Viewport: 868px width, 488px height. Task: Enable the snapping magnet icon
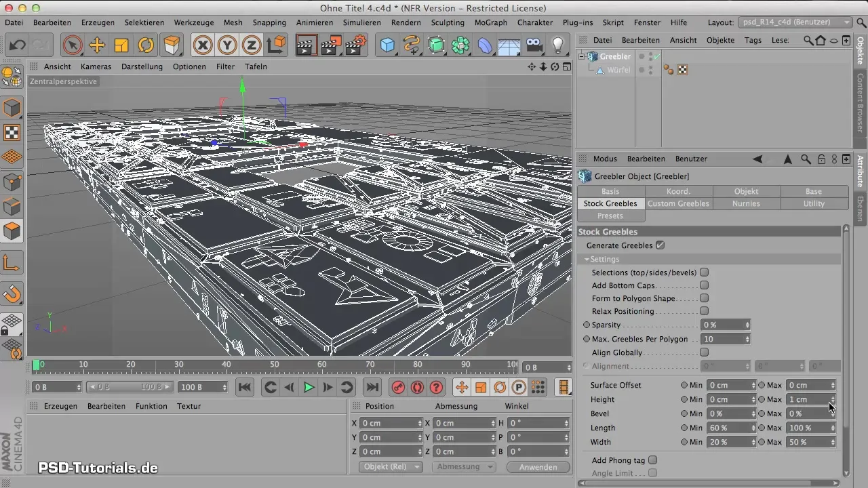12,294
